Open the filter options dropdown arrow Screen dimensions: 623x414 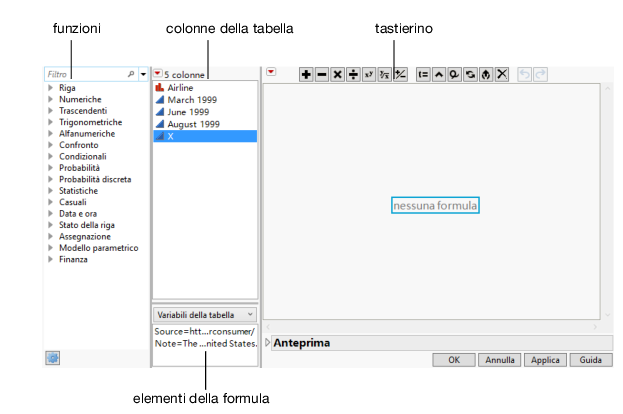click(x=143, y=74)
